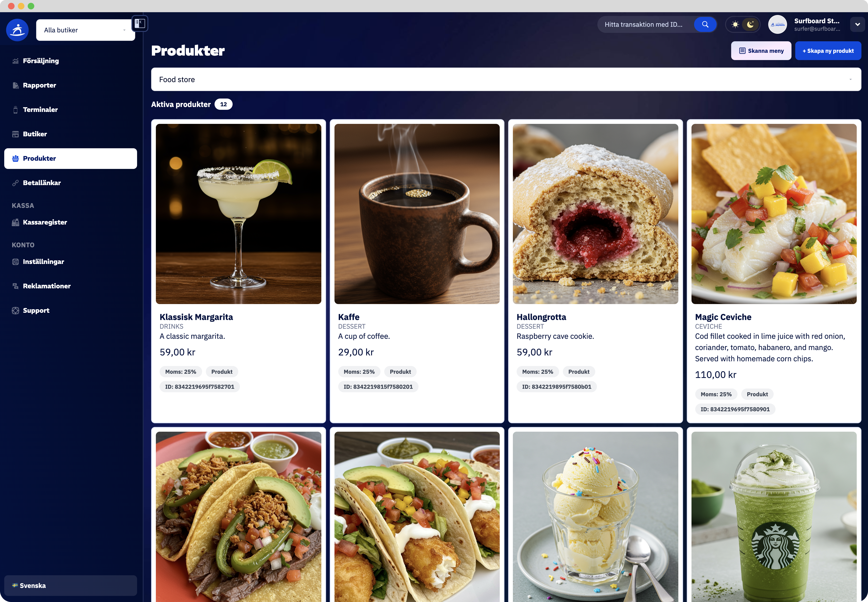Open Terminaler via its device icon
Screen dimensions: 868x602
tap(15, 110)
